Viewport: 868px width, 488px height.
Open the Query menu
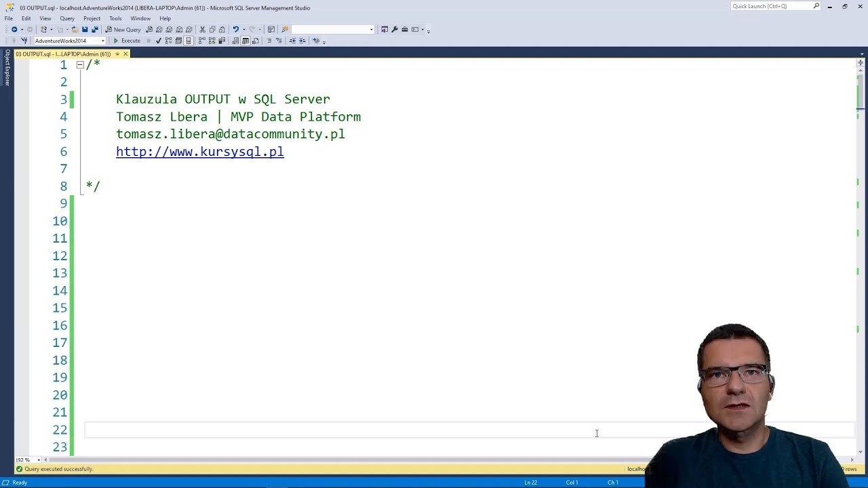coord(66,18)
